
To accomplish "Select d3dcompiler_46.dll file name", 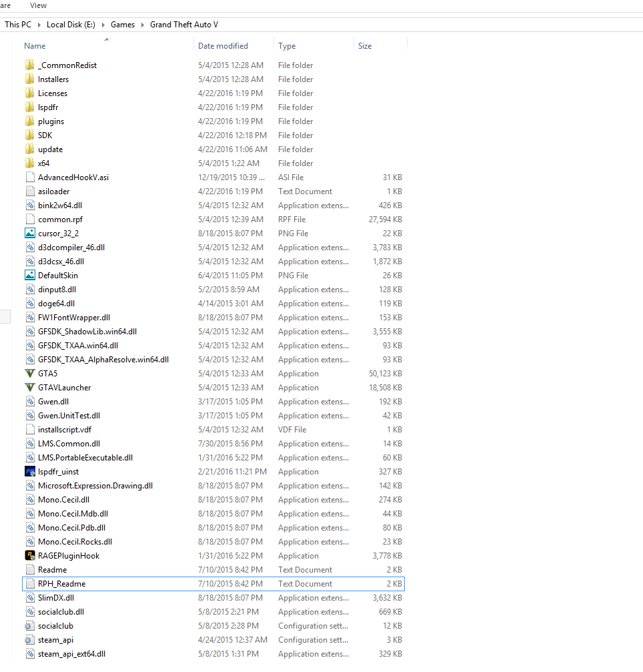I will point(71,248).
